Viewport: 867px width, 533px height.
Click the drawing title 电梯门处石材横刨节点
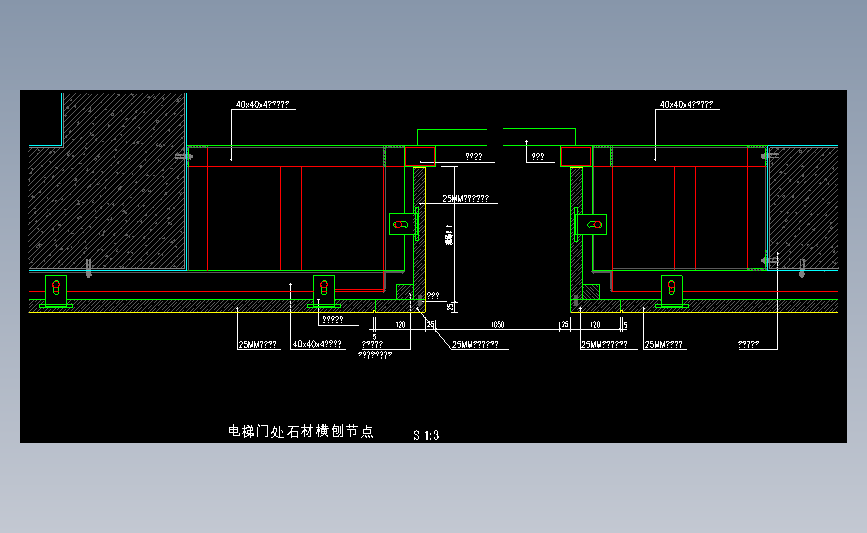pyautogui.click(x=301, y=431)
